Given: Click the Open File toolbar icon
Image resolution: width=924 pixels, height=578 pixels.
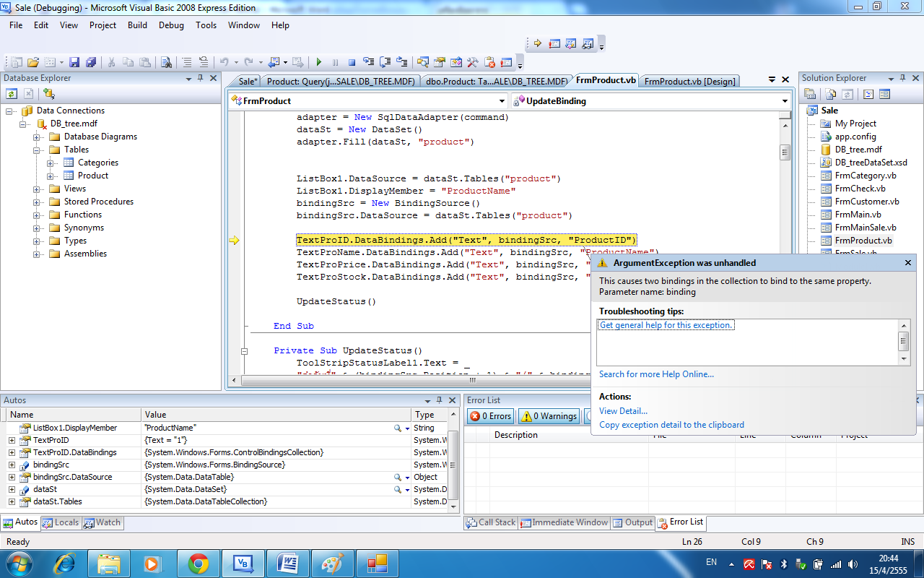Looking at the screenshot, I should [x=33, y=62].
